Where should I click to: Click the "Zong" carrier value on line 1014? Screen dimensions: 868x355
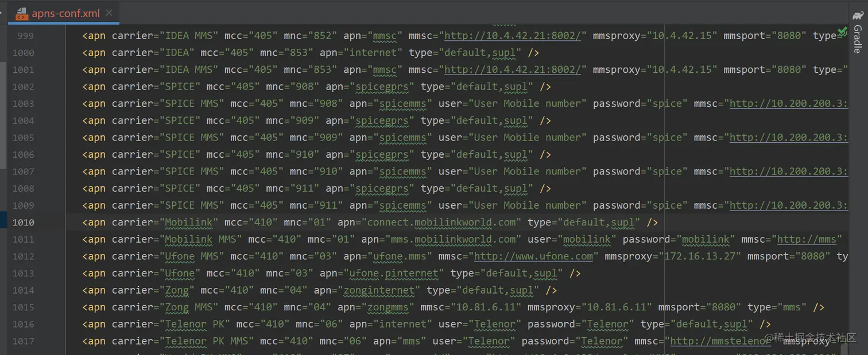point(177,290)
